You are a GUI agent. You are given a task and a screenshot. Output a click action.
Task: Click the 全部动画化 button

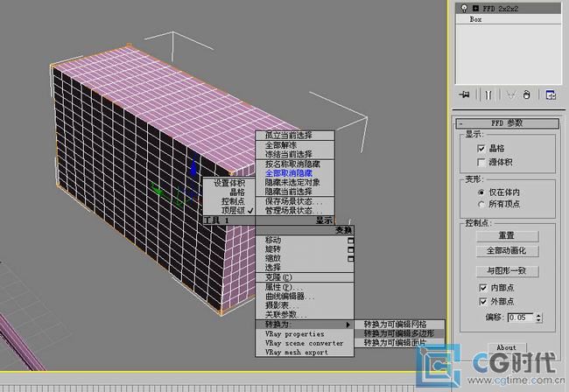pyautogui.click(x=507, y=251)
